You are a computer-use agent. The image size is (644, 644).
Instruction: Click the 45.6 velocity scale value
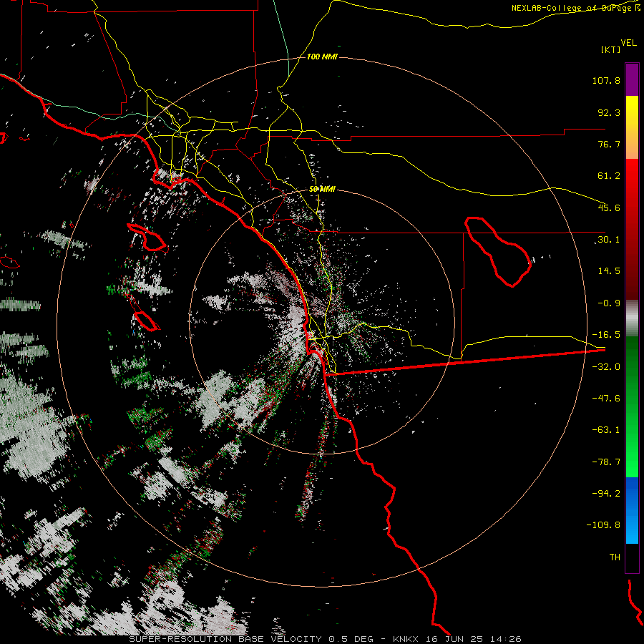(609, 208)
